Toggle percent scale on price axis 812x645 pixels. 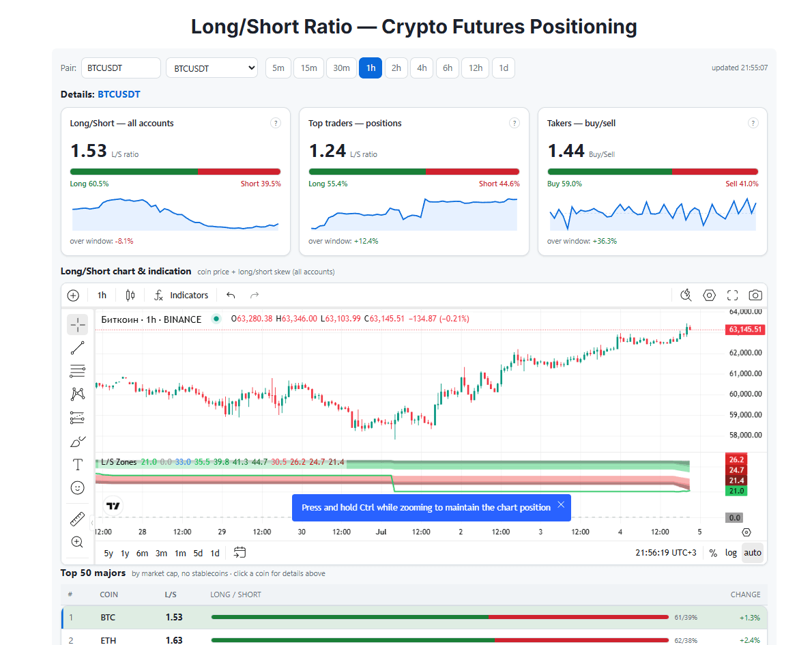point(713,553)
